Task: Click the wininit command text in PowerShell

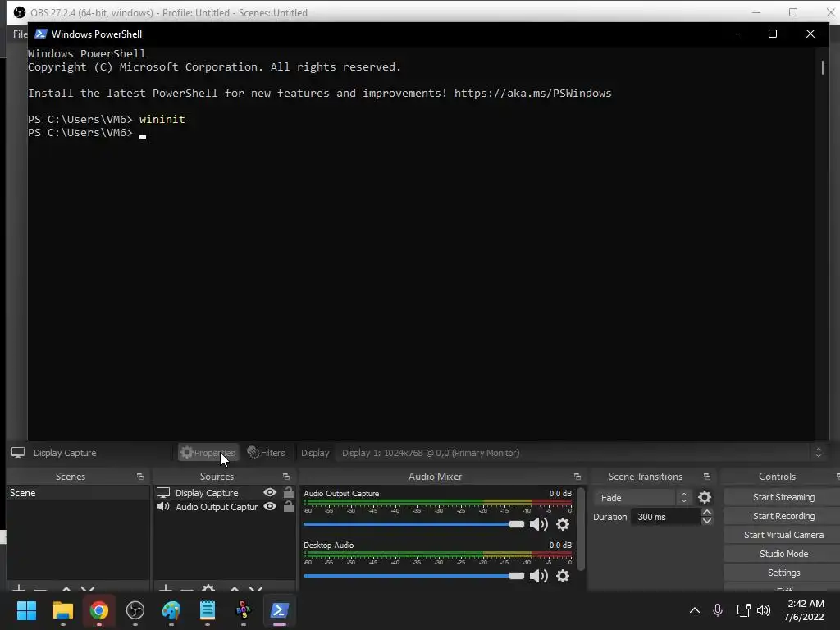Action: (x=162, y=119)
